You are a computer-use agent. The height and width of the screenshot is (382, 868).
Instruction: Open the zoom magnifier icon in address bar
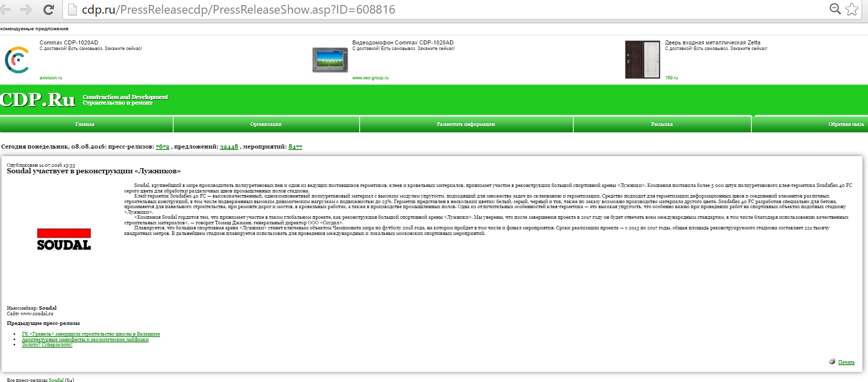[x=835, y=9]
